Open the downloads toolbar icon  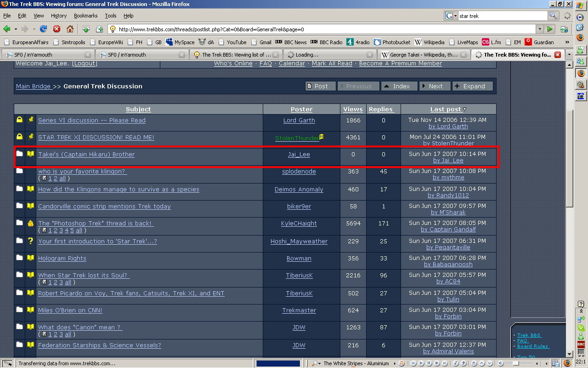pyautogui.click(x=86, y=29)
